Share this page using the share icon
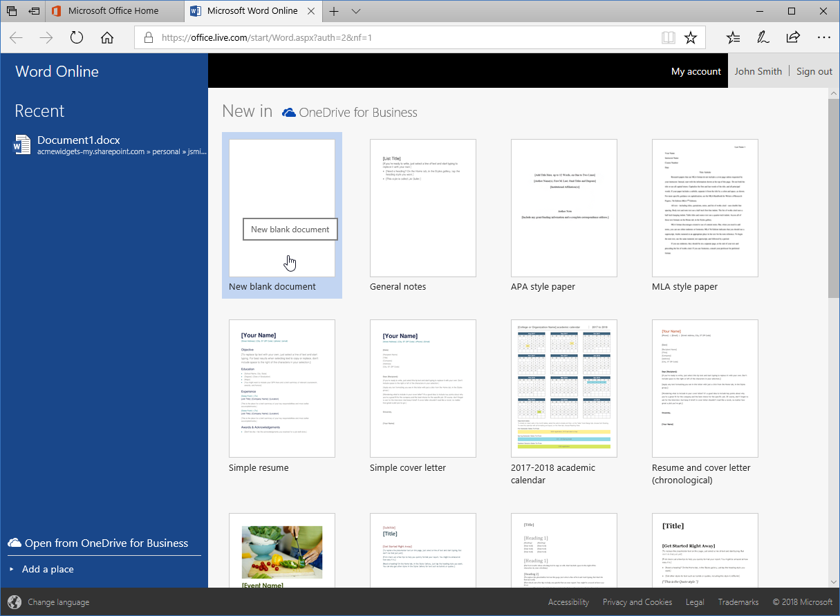 point(793,37)
